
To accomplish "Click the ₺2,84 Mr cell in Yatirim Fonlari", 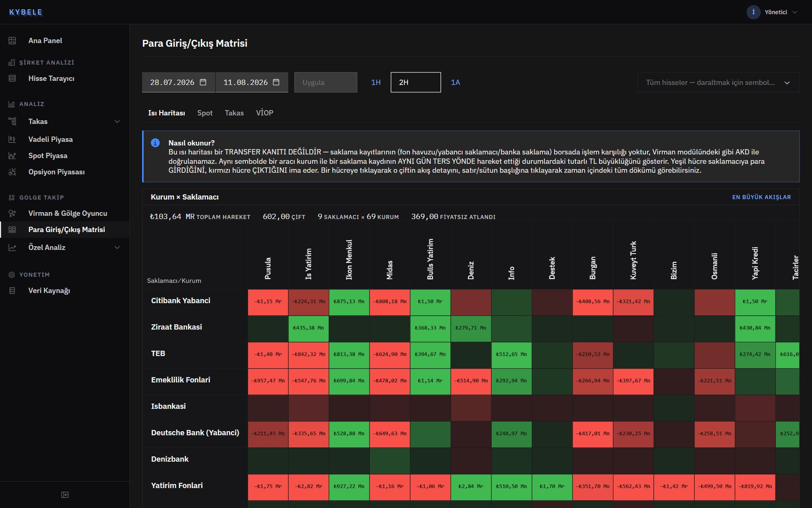I will [471, 487].
